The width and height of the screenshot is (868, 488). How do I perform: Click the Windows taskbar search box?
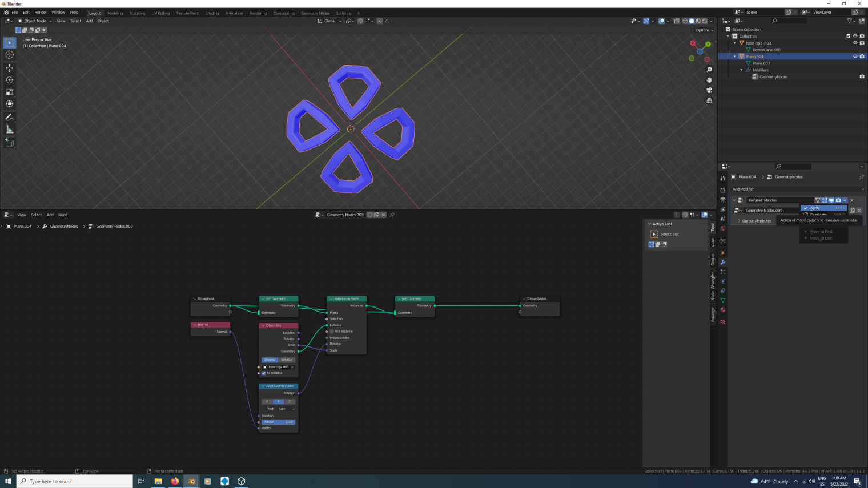pyautogui.click(x=75, y=481)
